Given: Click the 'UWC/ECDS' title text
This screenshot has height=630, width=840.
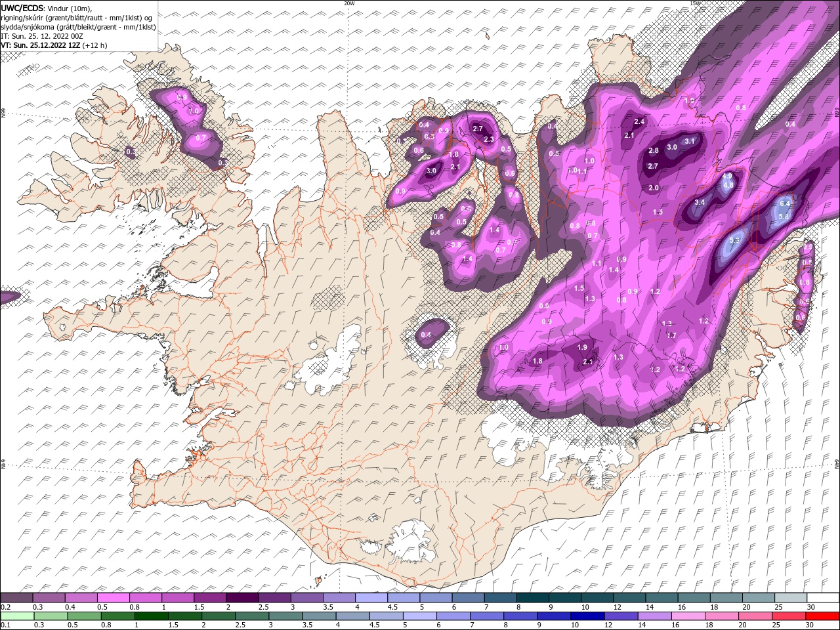Looking at the screenshot, I should (22, 7).
